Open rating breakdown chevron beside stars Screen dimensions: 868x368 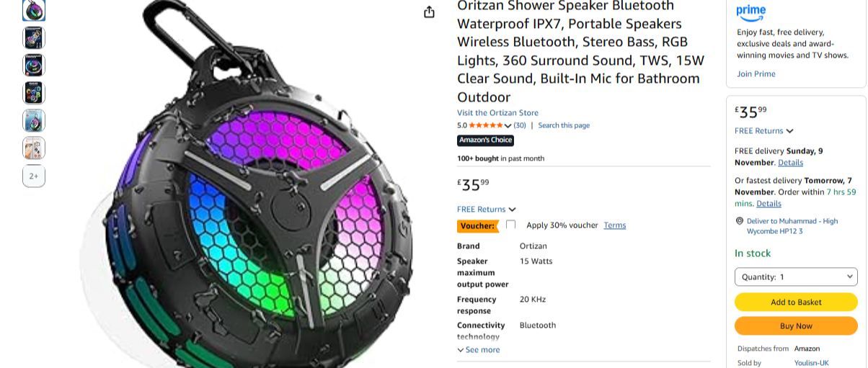tap(508, 126)
